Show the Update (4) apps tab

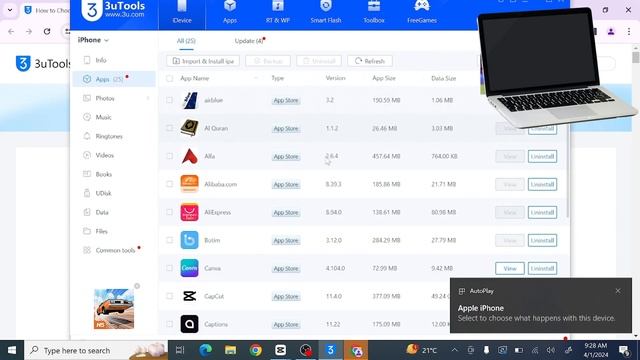tap(249, 41)
